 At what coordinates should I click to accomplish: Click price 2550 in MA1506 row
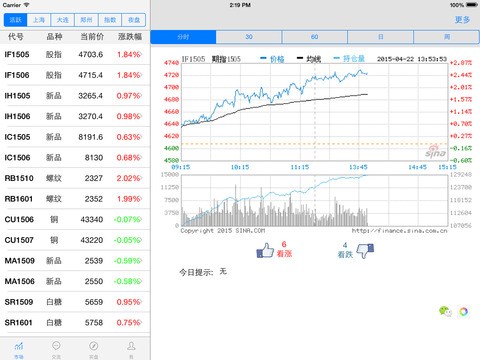[94, 281]
